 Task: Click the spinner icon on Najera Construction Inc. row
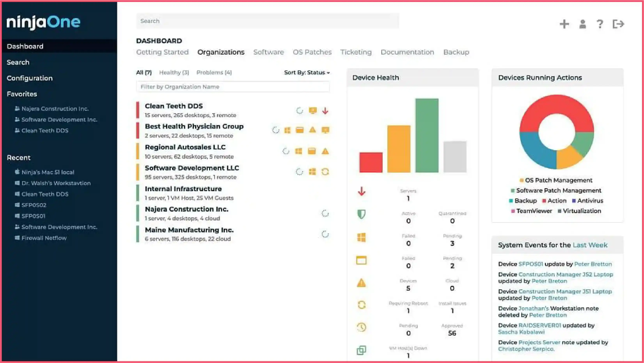click(x=325, y=213)
